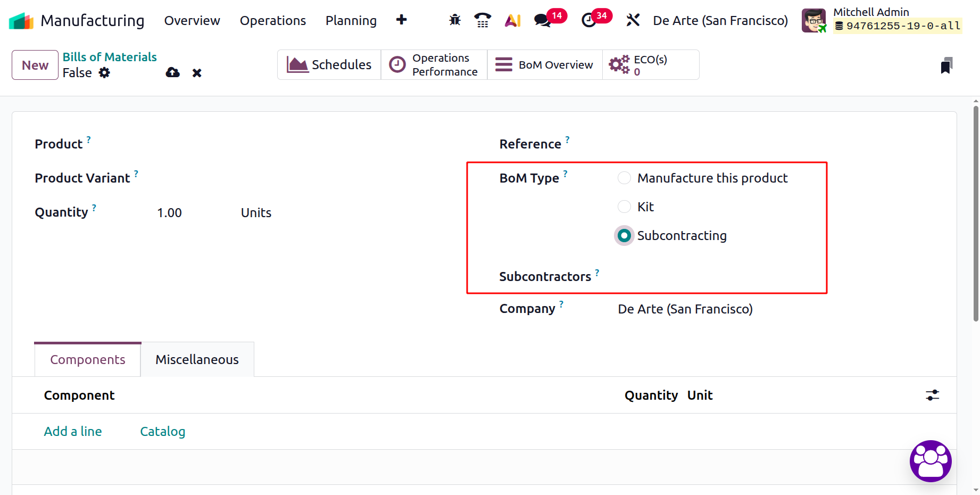The height and width of the screenshot is (495, 980).
Task: Open the VoIP phone icon
Action: [483, 20]
